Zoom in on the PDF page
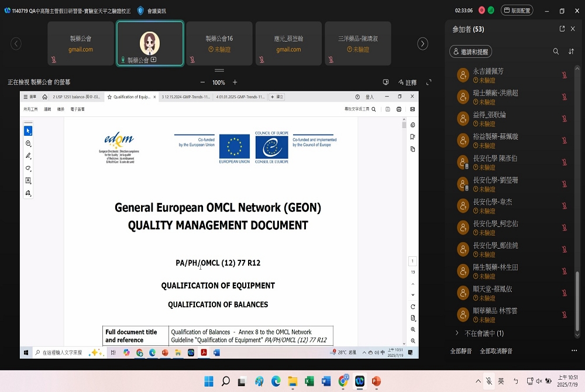Image resolution: width=585 pixels, height=392 pixels. click(412, 329)
